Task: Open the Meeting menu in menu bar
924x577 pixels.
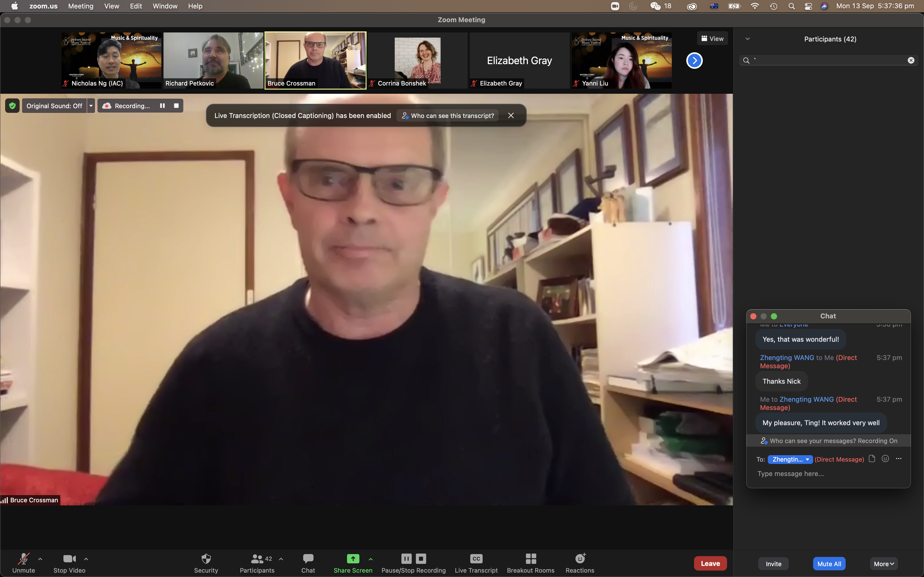Action: (x=80, y=6)
